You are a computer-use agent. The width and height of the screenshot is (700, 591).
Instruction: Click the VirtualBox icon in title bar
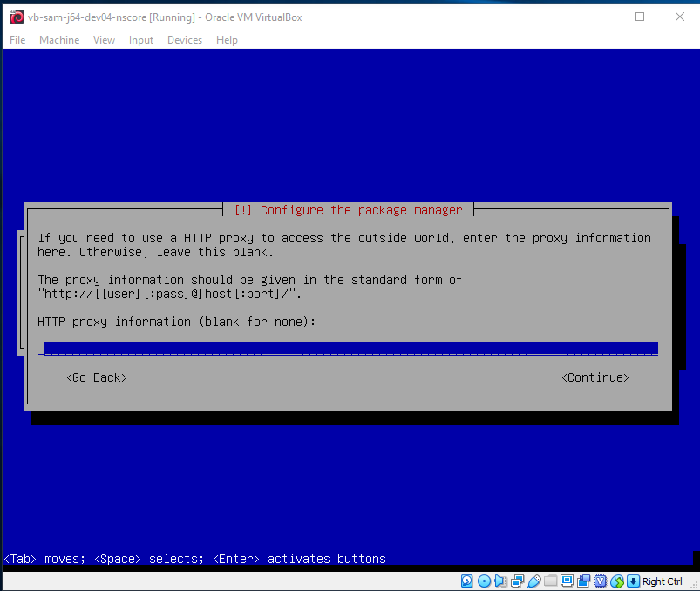[17, 17]
